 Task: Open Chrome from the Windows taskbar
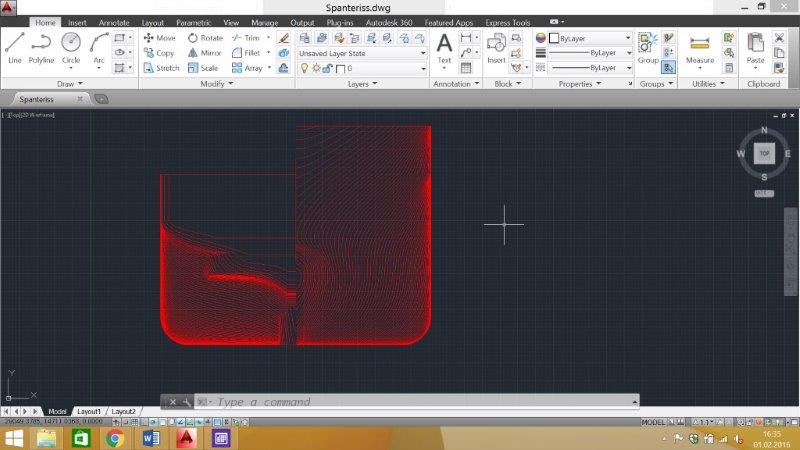click(115, 438)
